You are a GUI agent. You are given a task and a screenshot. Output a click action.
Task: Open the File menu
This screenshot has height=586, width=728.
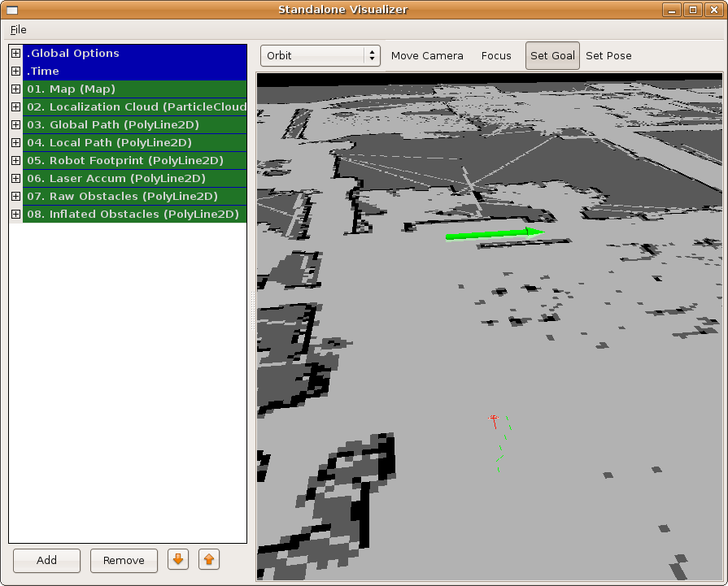18,29
